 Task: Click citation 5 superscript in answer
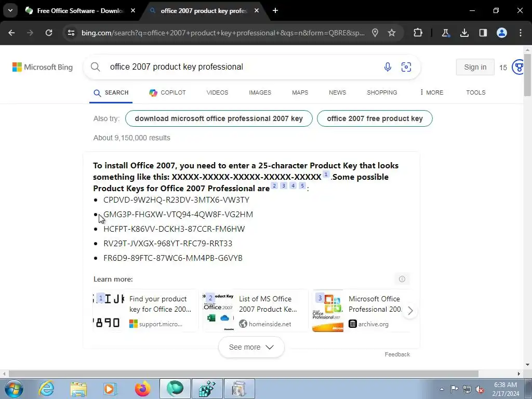(302, 185)
